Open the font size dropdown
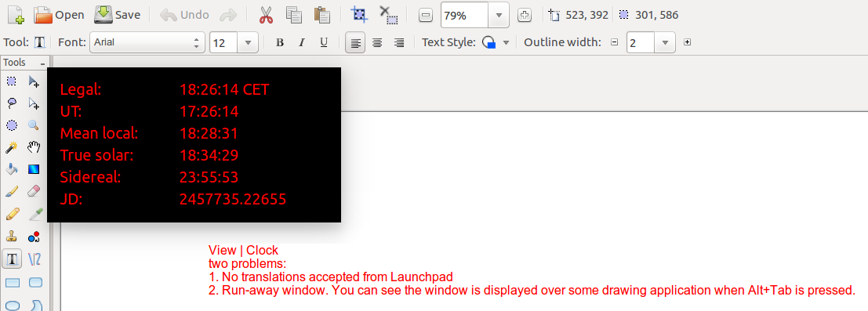Screen dimensions: 868x311 point(248,42)
